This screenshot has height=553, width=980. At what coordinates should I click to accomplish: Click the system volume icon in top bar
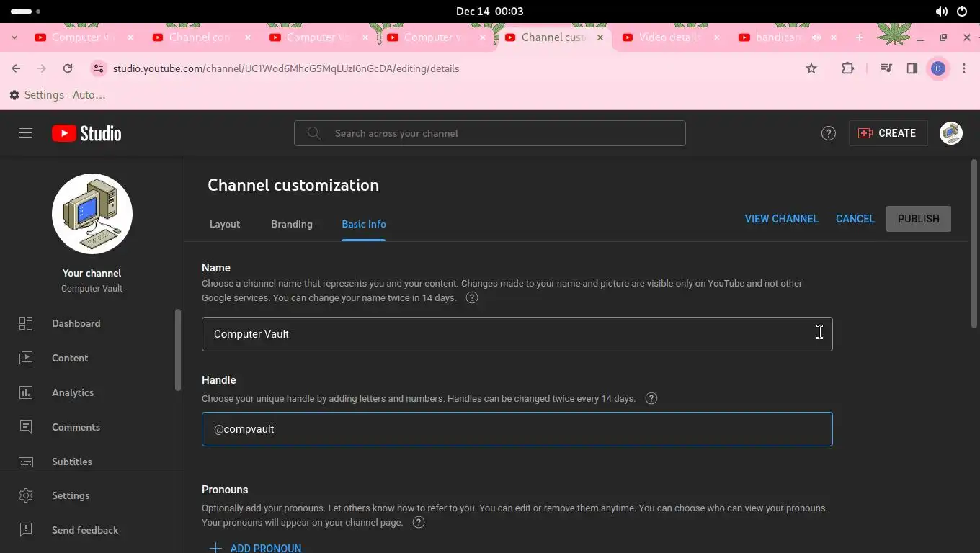(x=941, y=12)
